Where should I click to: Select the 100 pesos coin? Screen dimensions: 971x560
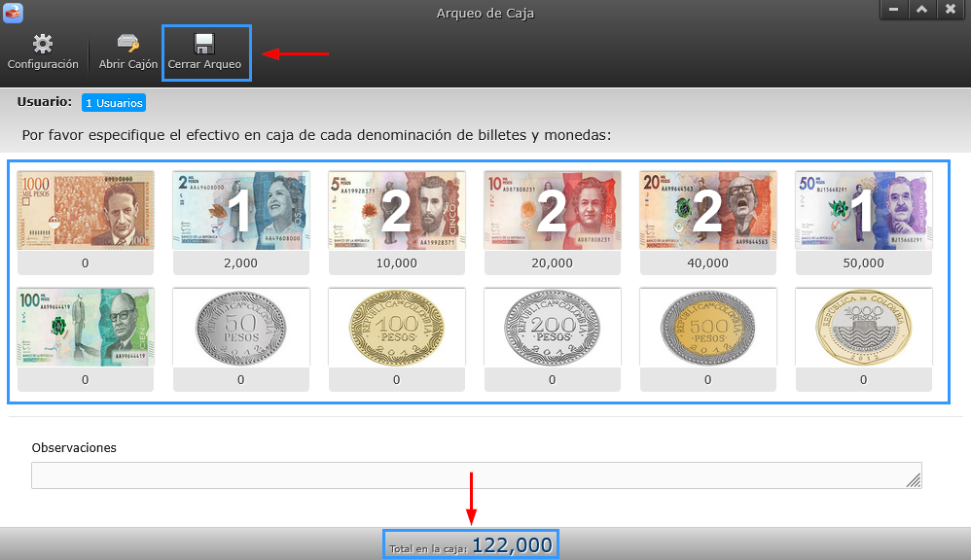click(x=397, y=327)
